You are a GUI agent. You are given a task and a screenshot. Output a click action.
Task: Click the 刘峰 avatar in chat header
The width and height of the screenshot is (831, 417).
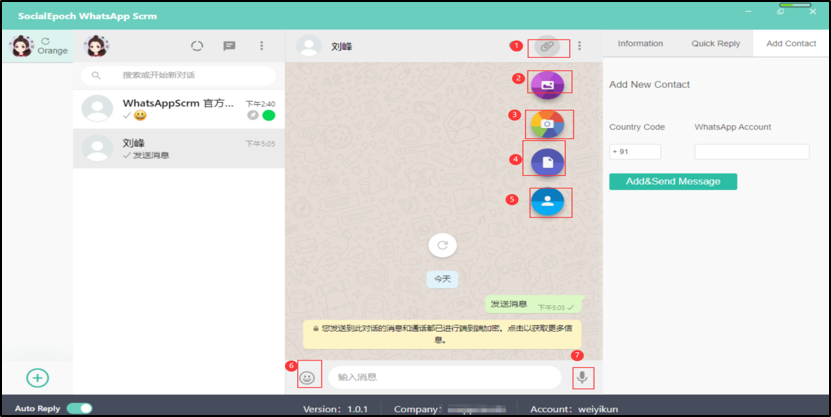[x=309, y=46]
